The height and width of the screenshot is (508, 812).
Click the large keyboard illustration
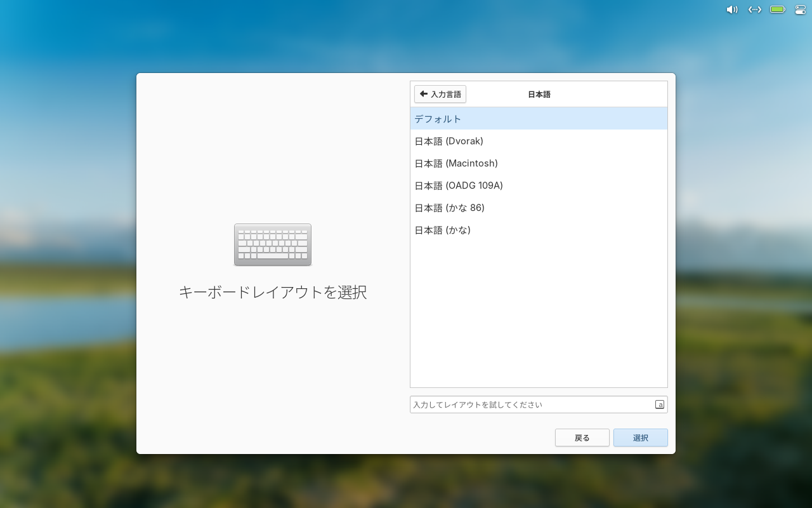pyautogui.click(x=273, y=244)
